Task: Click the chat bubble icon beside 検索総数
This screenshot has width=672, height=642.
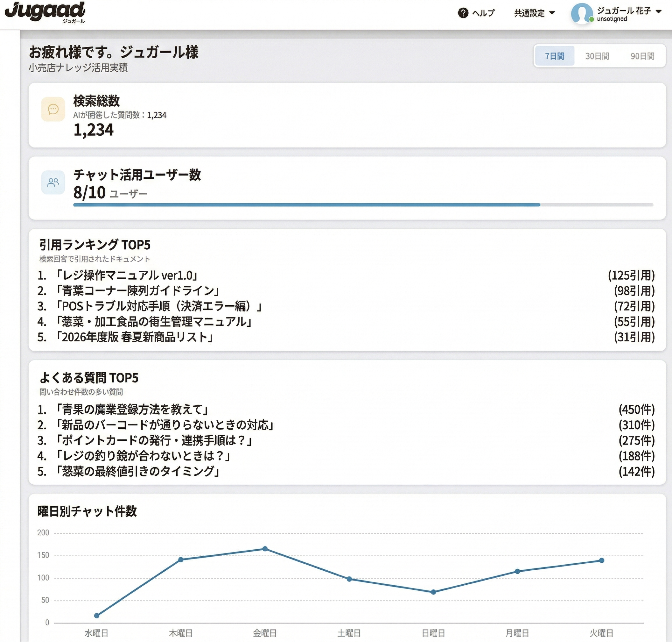Action: pos(53,109)
